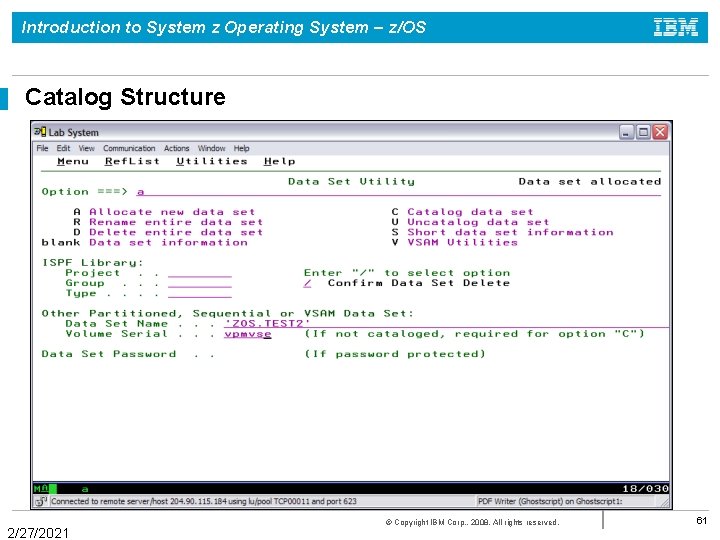Open the View menu

(x=86, y=148)
